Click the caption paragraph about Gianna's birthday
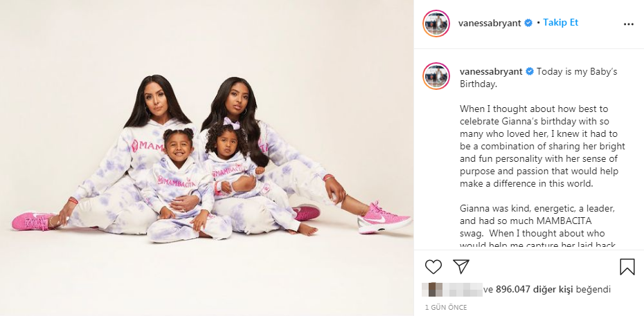 (x=542, y=147)
